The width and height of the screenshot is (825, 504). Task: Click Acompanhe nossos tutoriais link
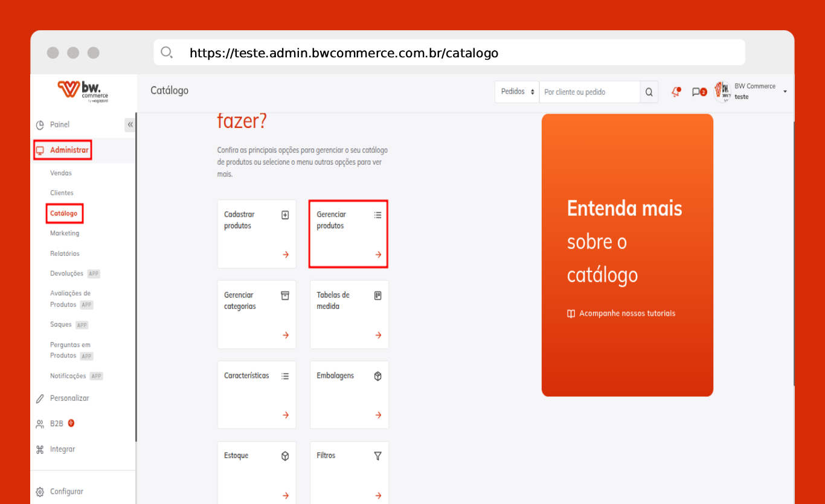[627, 313]
